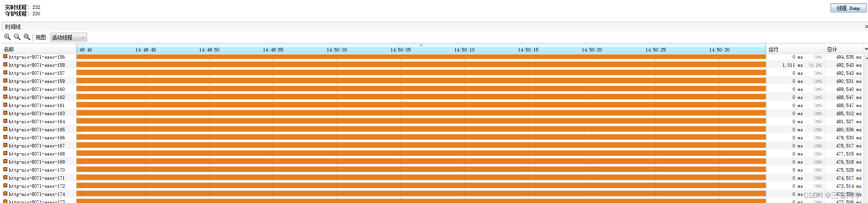Click the 14:50:15 time marker
This screenshot has width=868, height=203.
(x=528, y=50)
